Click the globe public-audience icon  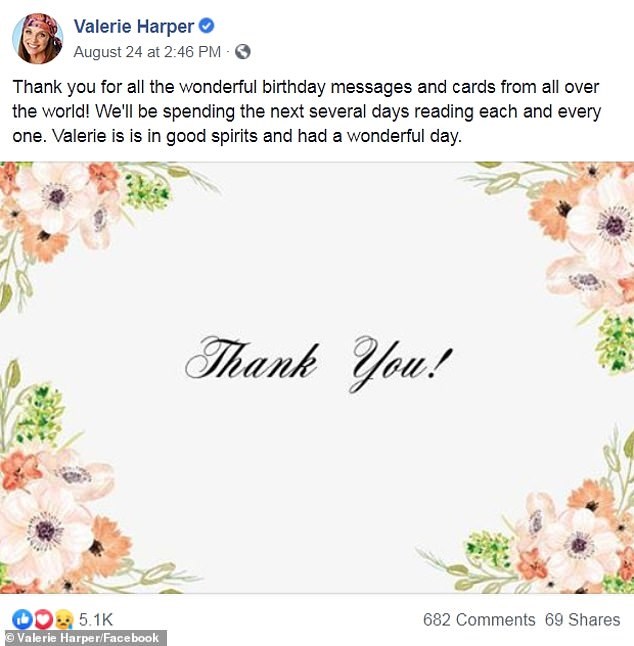243,52
